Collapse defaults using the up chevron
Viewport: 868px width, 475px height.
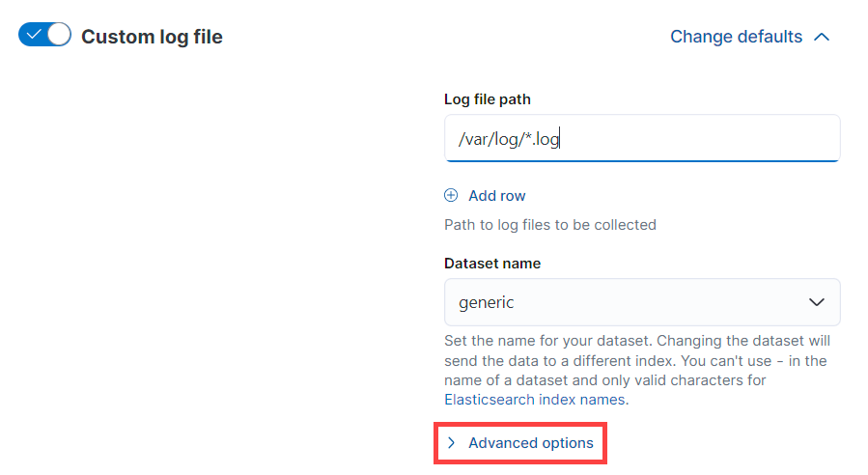(822, 37)
